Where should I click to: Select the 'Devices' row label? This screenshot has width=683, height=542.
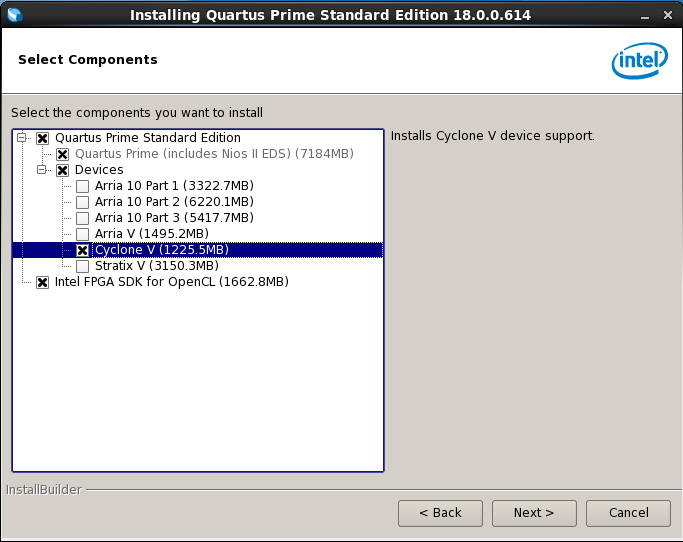coord(99,170)
